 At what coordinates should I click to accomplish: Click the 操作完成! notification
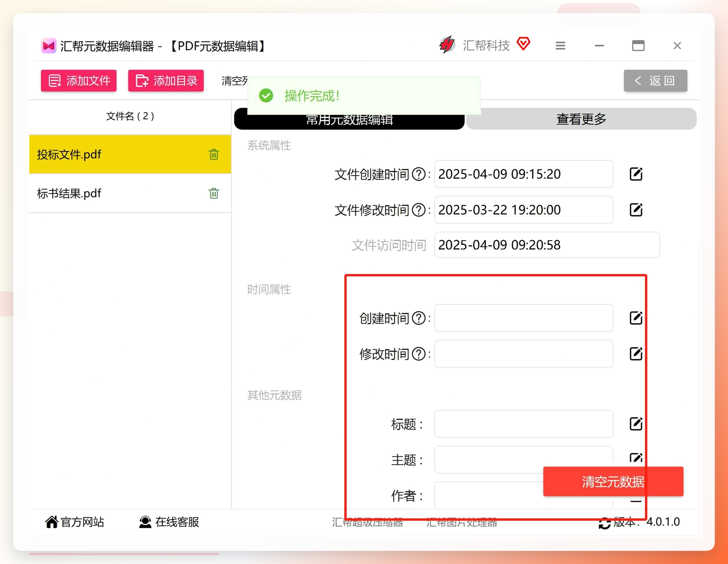tap(364, 96)
